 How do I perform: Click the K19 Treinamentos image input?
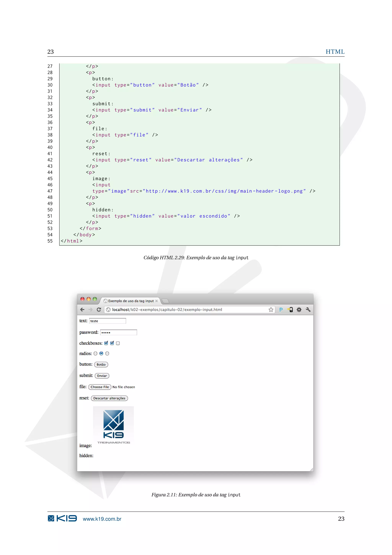tap(114, 427)
